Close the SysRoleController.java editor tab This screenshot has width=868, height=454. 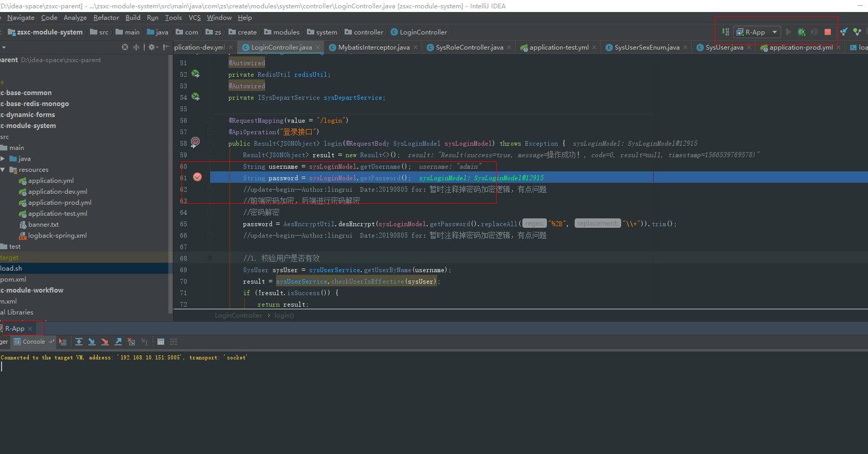tap(509, 48)
